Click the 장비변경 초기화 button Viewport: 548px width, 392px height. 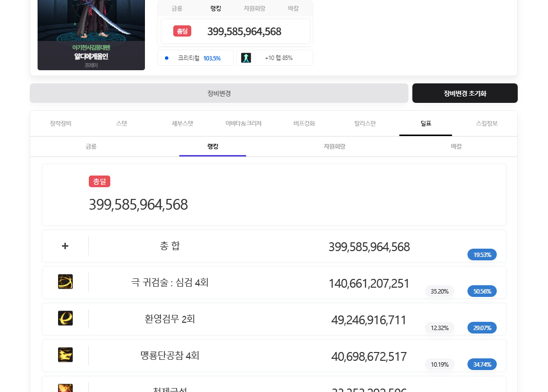pos(465,93)
